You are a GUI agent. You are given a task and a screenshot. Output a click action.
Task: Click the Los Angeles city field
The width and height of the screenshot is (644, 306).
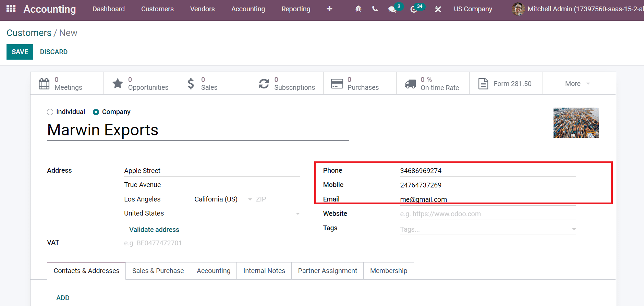pos(157,199)
